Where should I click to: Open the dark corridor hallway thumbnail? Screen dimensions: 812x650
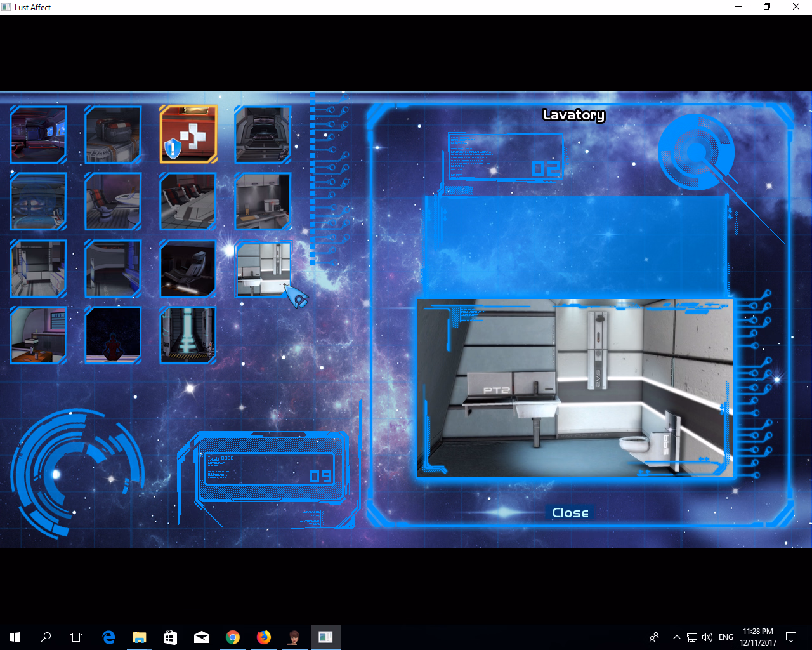click(263, 135)
